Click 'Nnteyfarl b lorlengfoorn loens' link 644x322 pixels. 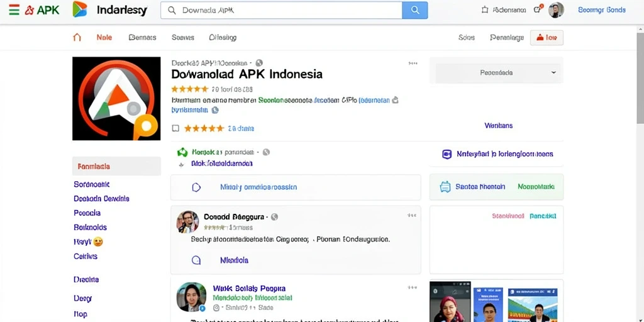pos(505,155)
